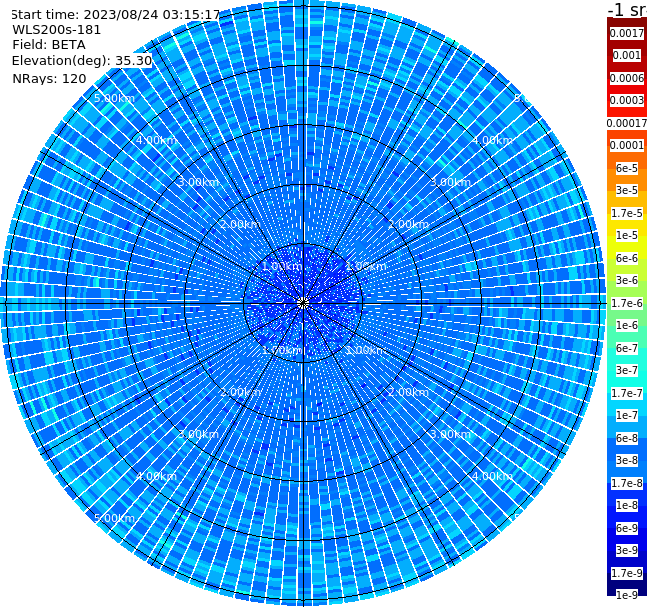Click the NRays: 120 text
The height and width of the screenshot is (607, 647).
[x=49, y=78]
